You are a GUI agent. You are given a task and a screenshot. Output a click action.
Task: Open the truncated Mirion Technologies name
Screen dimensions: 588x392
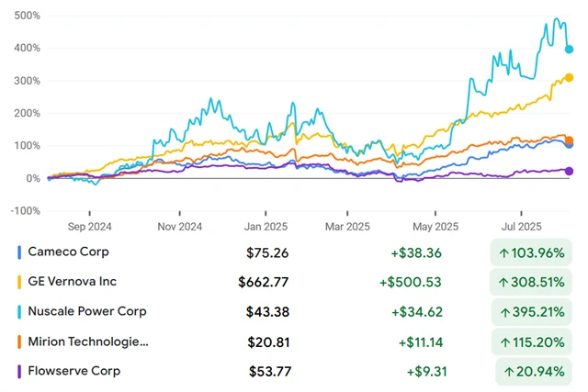pos(87,342)
